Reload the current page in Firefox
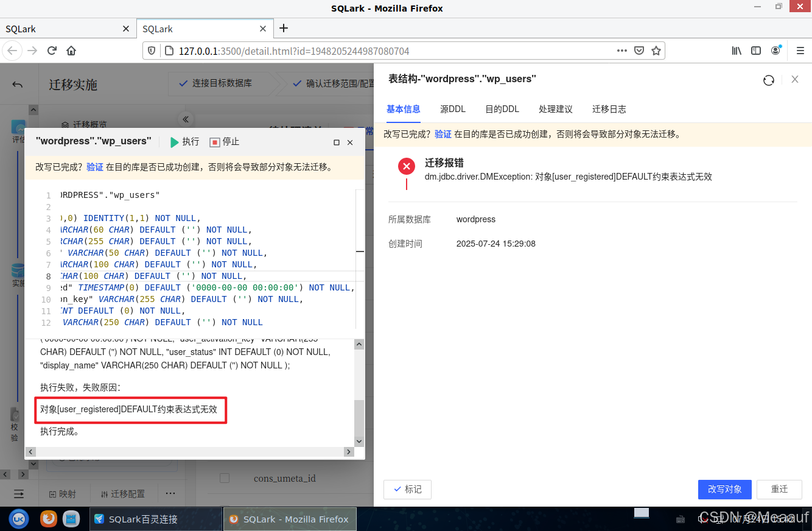This screenshot has width=812, height=531. (x=52, y=51)
